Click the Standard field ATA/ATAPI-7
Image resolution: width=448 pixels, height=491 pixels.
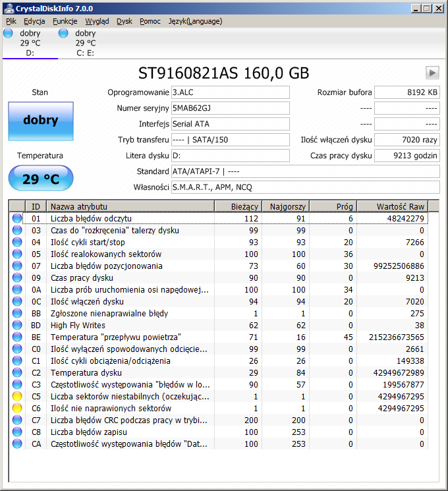pyautogui.click(x=305, y=171)
